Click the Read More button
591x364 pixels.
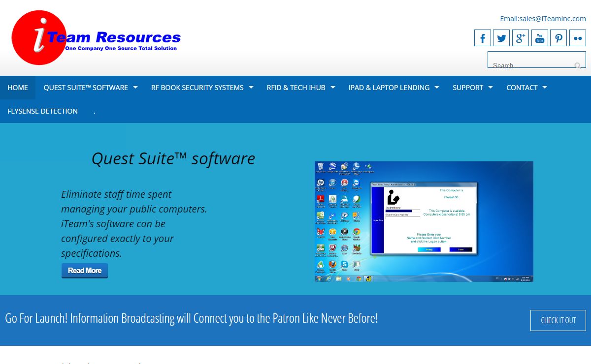85,271
